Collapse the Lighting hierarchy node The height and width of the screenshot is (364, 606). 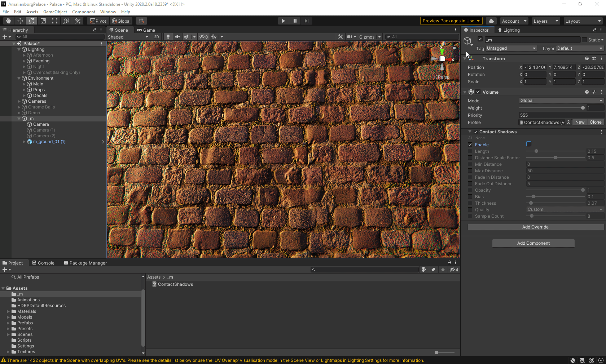pos(19,49)
